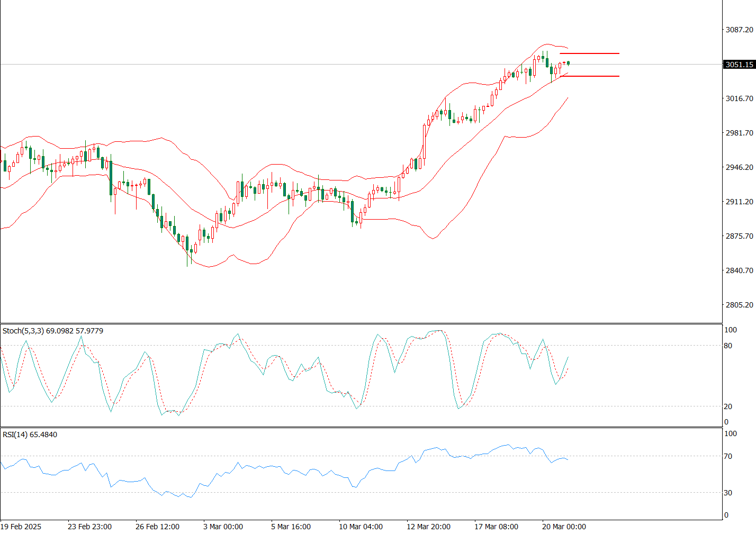Click the 12 Mar 20:00 time label
Image resolution: width=756 pixels, height=534 pixels.
coord(428,527)
